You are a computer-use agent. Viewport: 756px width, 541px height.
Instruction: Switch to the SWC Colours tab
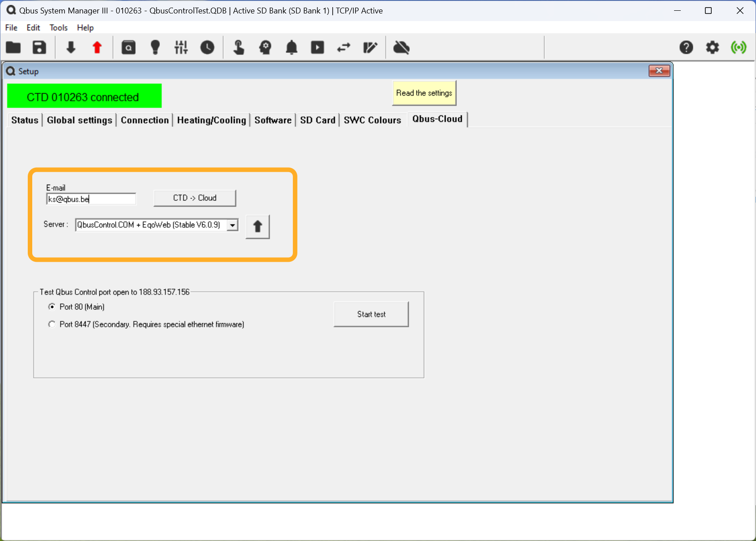(372, 120)
